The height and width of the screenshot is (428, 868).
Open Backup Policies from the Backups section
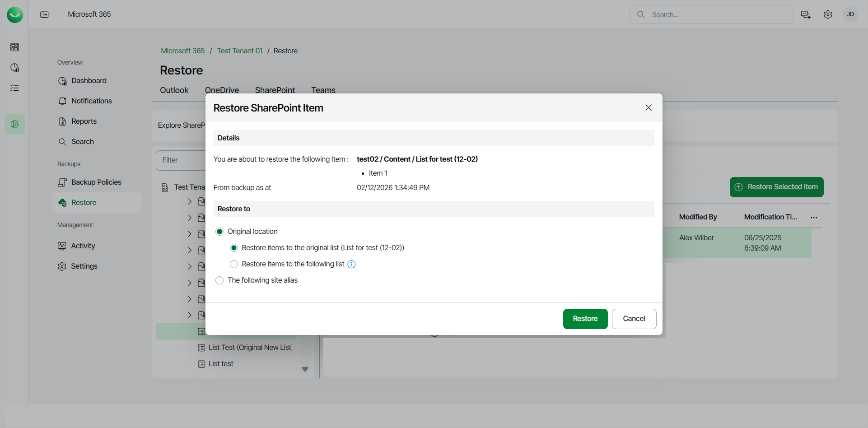96,182
